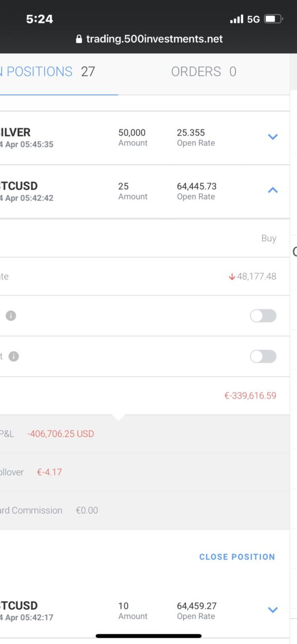Tap the Commission €0.00 row
The image size is (297, 644).
pyautogui.click(x=49, y=510)
